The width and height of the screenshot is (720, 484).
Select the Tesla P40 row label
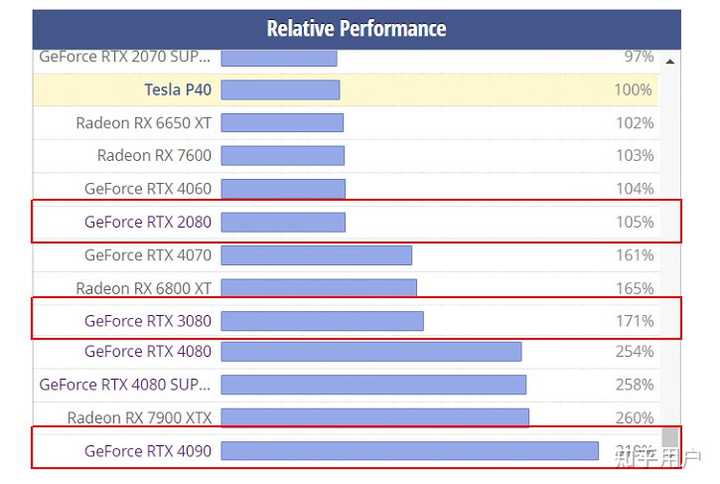178,90
